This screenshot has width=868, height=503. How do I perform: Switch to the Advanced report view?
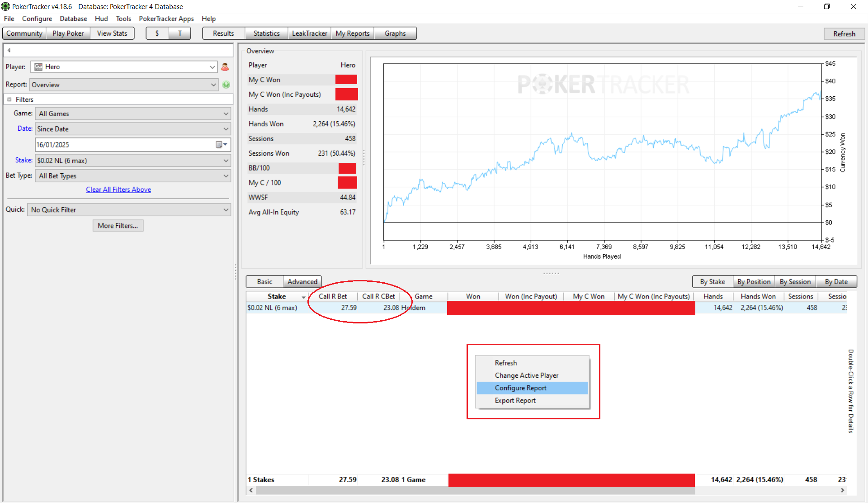click(302, 282)
